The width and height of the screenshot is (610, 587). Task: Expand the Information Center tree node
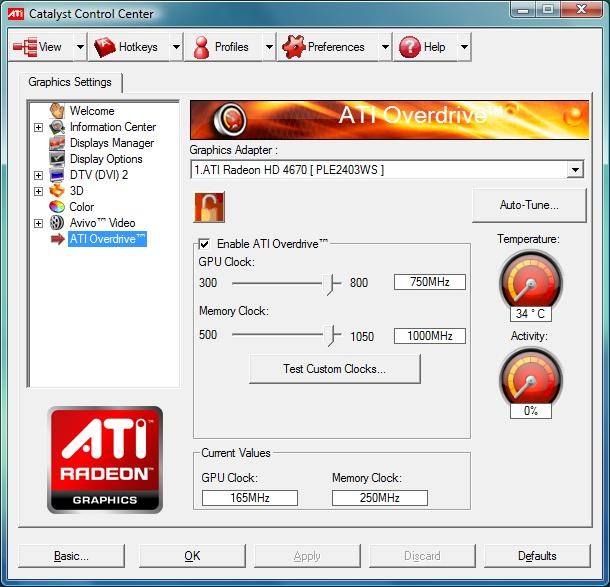tap(38, 127)
